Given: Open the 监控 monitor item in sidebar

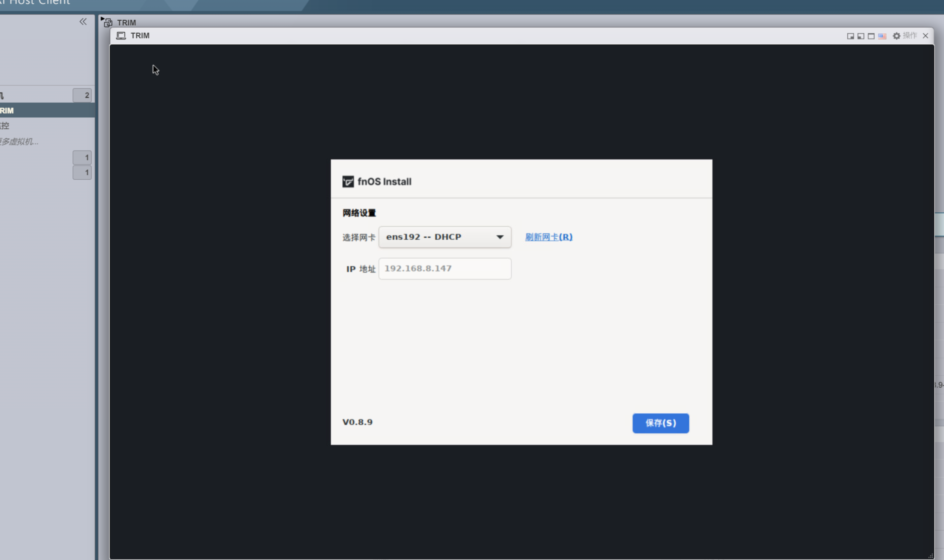Looking at the screenshot, I should tap(5, 126).
